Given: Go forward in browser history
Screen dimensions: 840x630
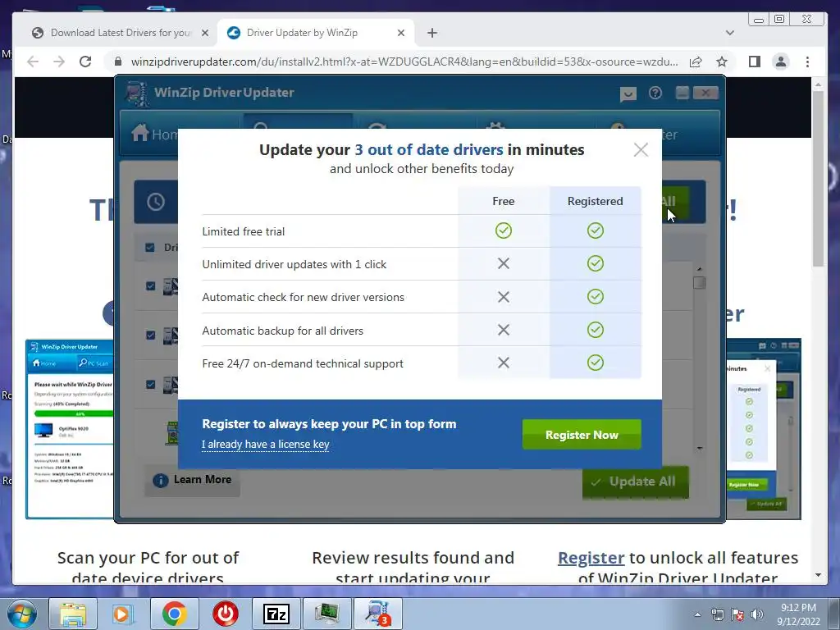Looking at the screenshot, I should point(59,62).
